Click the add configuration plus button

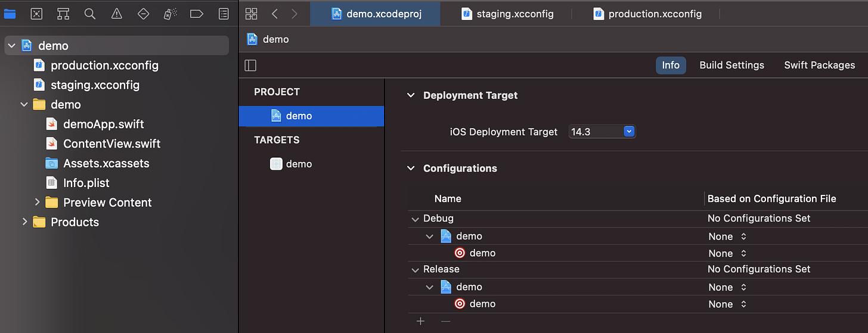(420, 321)
